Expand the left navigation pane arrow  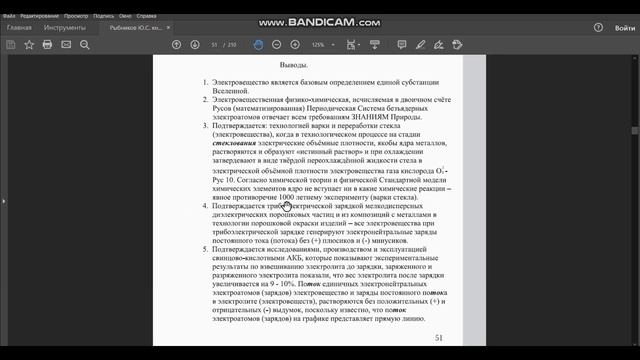click(x=3, y=201)
